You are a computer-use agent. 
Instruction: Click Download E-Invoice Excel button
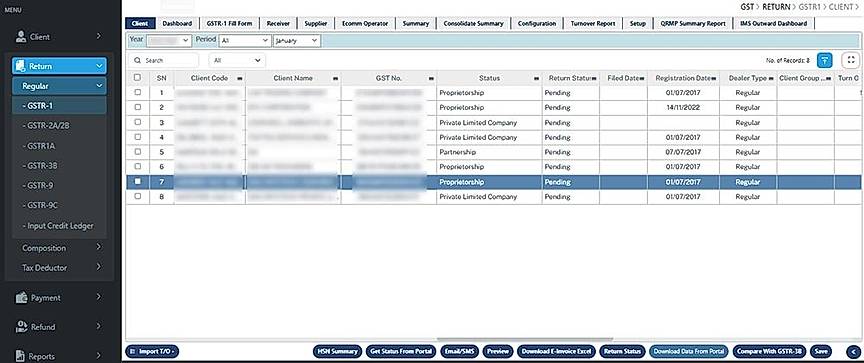tap(556, 351)
